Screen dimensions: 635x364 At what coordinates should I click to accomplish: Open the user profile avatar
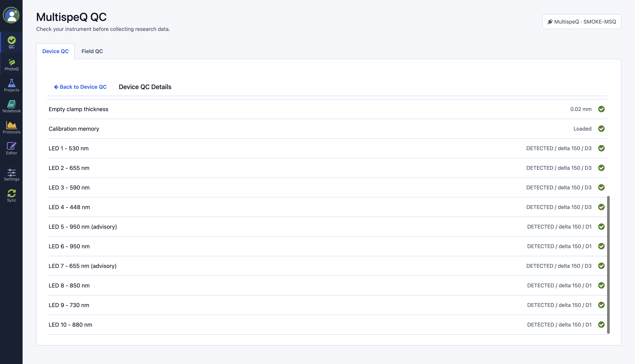11,15
